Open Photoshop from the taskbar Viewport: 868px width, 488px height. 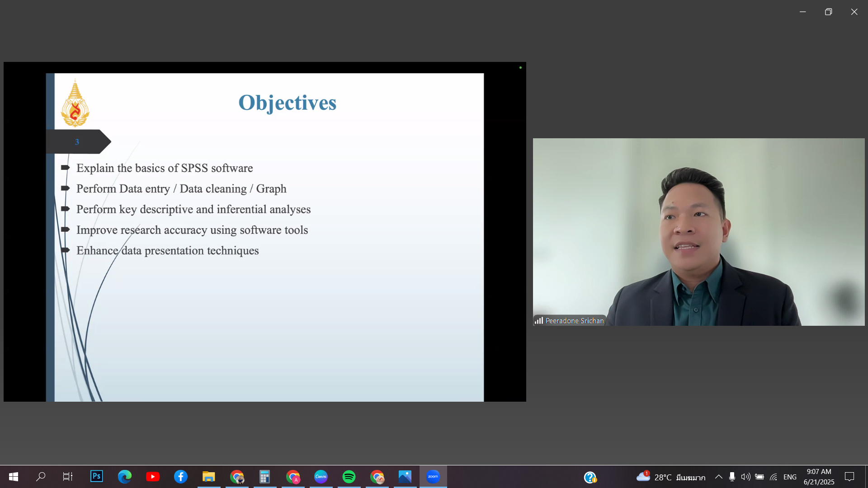96,477
